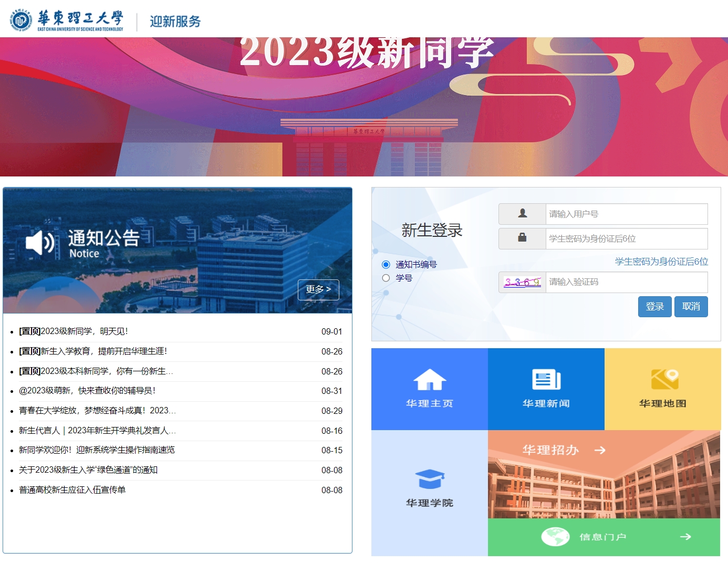The height and width of the screenshot is (563, 728).
Task: Open notice 新生代表人 | 2023年新生开学典礼发言人
Action: [98, 431]
